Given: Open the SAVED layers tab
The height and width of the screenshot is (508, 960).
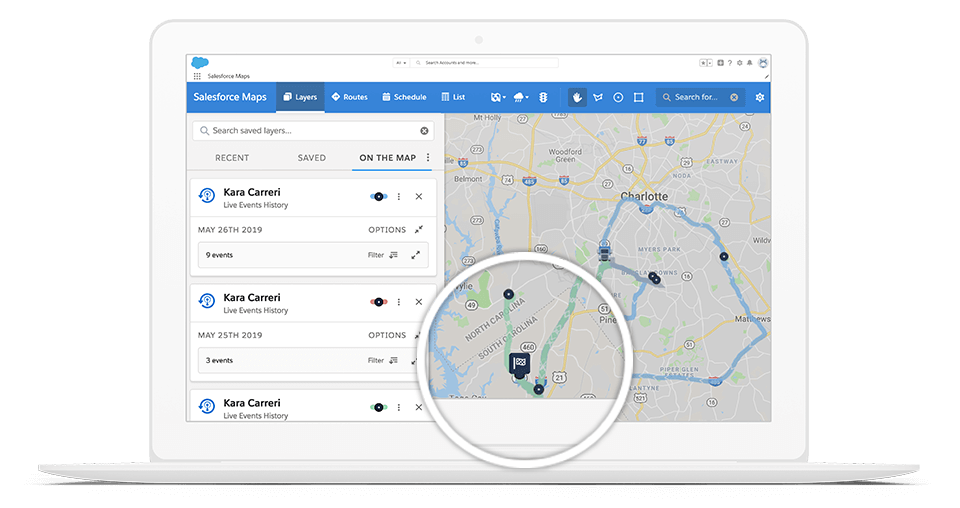Looking at the screenshot, I should pyautogui.click(x=312, y=158).
